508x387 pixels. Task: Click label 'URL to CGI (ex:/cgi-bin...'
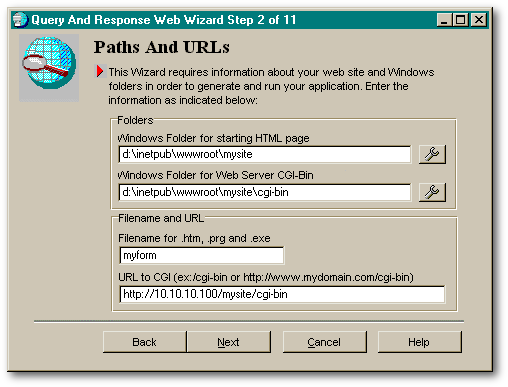tap(266, 277)
